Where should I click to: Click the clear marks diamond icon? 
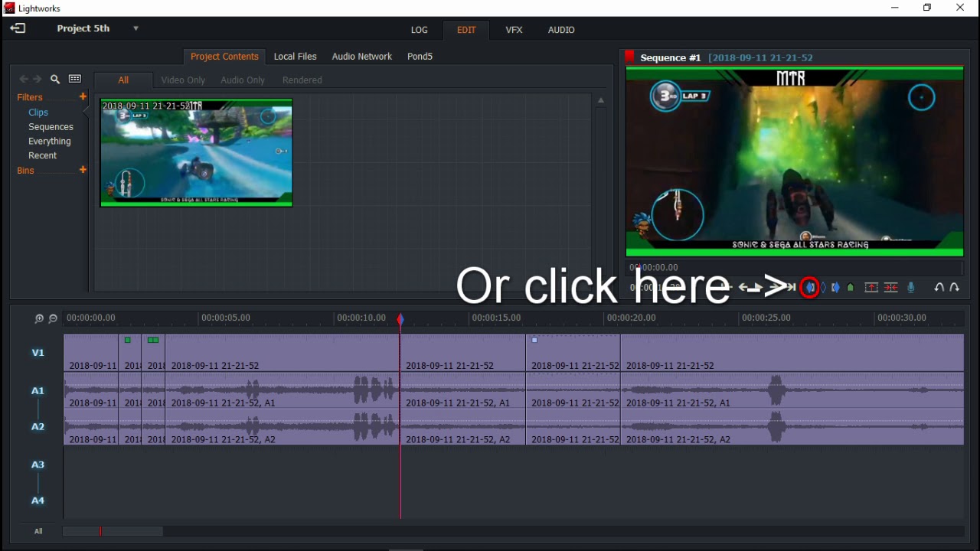[x=823, y=288]
